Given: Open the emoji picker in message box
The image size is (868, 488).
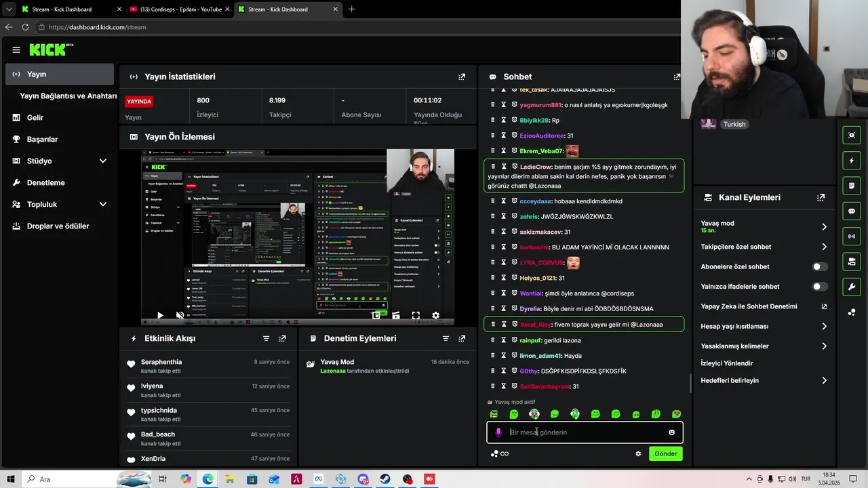Looking at the screenshot, I should tap(671, 432).
